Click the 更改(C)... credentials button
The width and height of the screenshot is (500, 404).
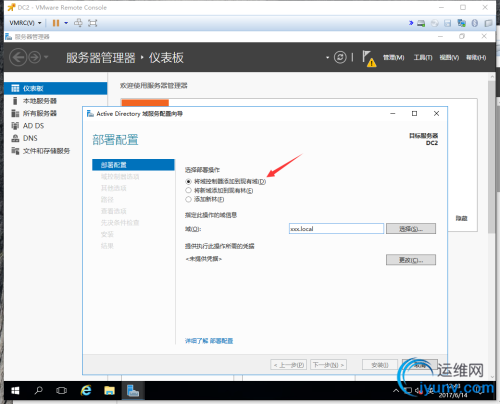[x=411, y=260]
